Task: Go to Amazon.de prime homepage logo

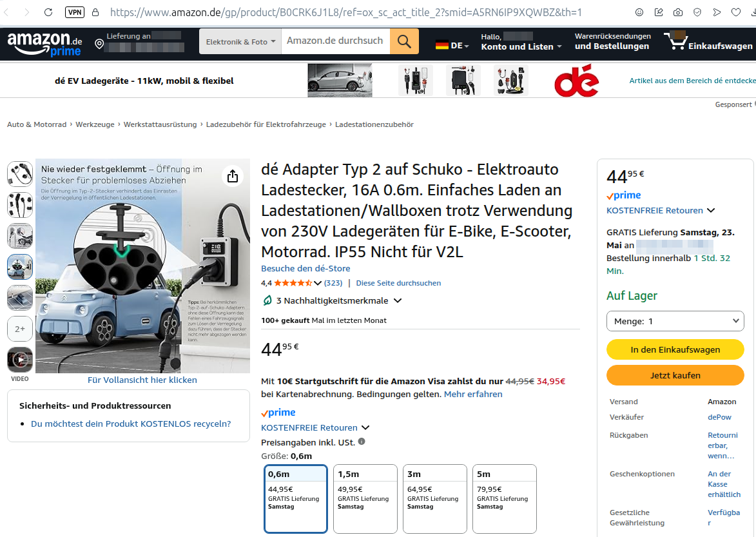Action: [44, 44]
